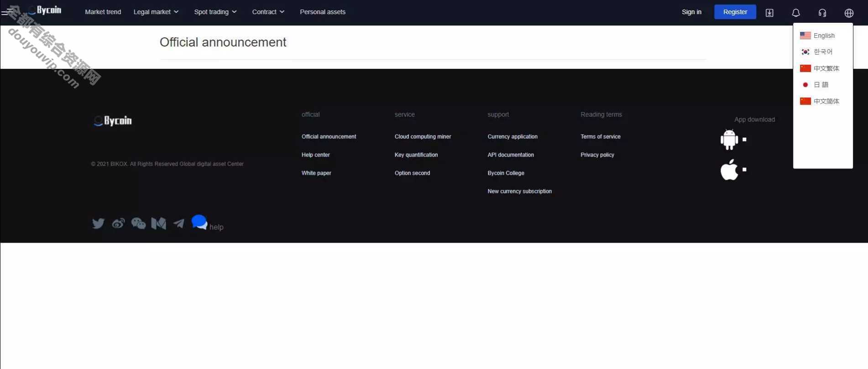
Task: Expand the Legal market dropdown
Action: [156, 12]
